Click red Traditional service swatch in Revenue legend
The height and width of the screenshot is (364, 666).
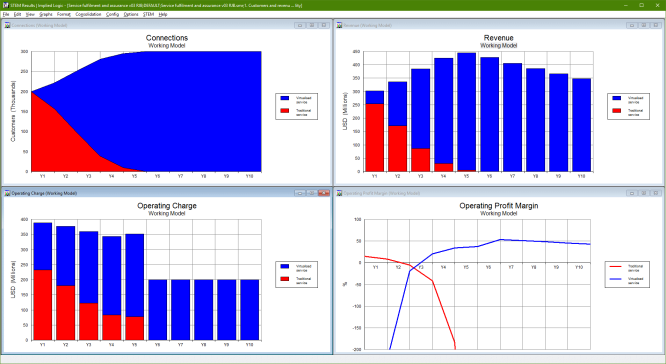coord(617,110)
